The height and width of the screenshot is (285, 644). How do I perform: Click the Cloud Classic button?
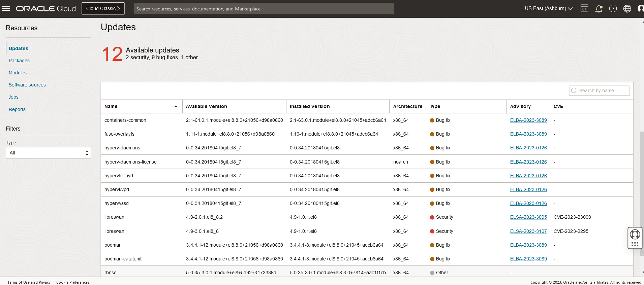(103, 8)
